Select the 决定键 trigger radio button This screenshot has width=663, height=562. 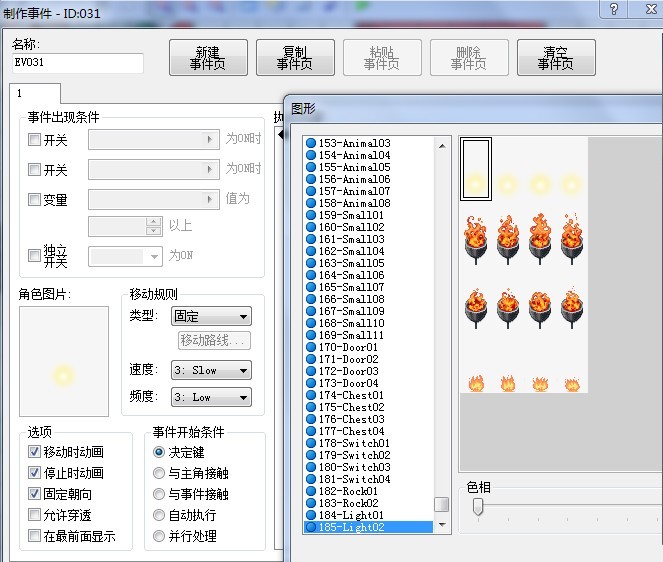[x=159, y=452]
